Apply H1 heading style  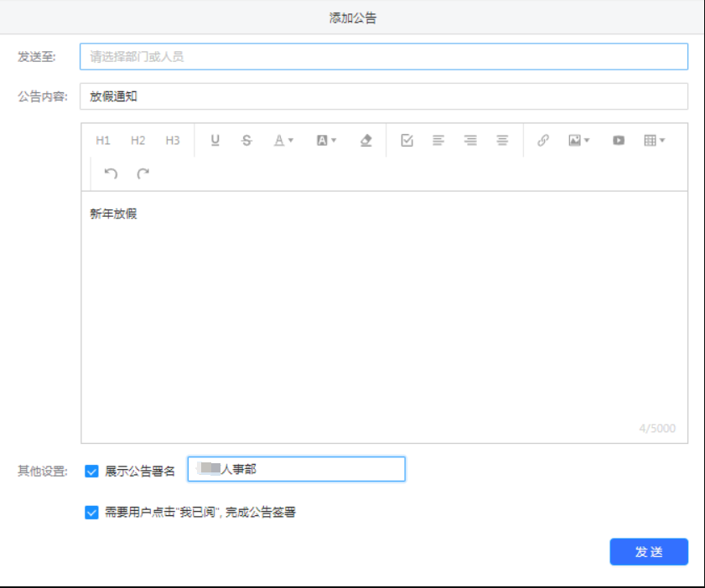tap(103, 141)
